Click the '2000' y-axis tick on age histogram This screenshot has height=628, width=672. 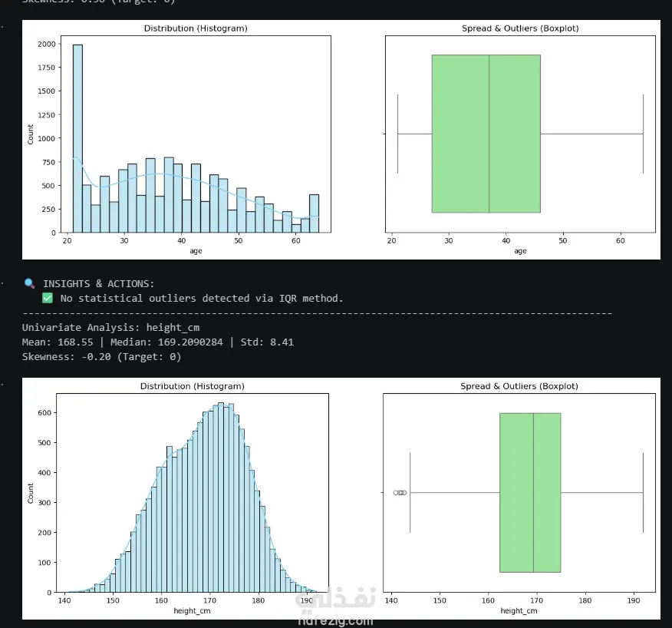click(46, 45)
